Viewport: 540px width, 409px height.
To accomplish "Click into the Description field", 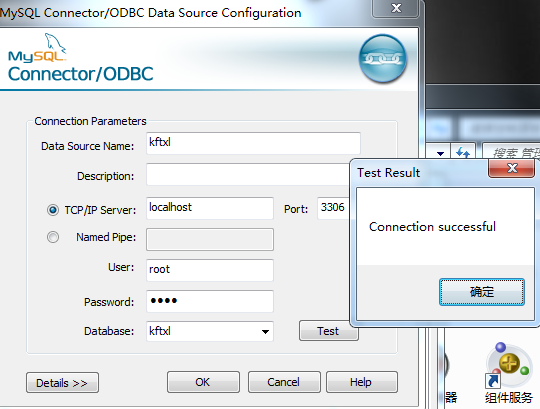I will click(x=248, y=174).
